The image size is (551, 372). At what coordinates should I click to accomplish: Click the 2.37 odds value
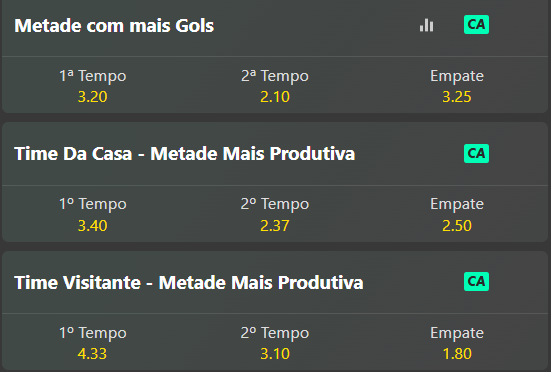275,226
